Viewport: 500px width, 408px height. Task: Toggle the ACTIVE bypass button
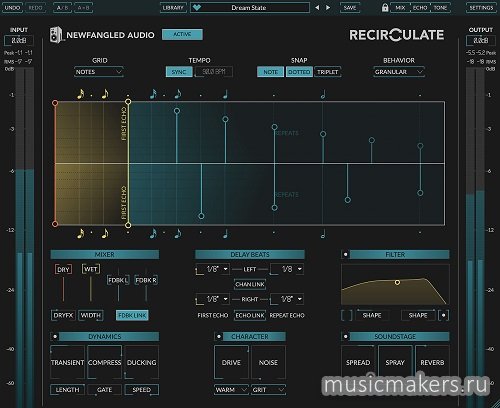(x=182, y=34)
